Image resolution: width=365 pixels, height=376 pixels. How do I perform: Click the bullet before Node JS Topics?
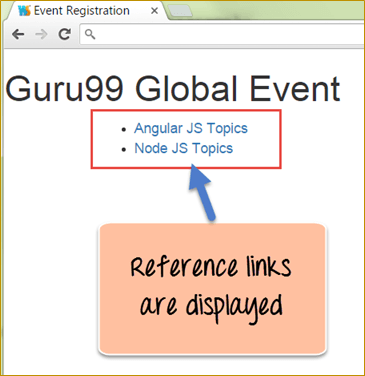pos(124,150)
